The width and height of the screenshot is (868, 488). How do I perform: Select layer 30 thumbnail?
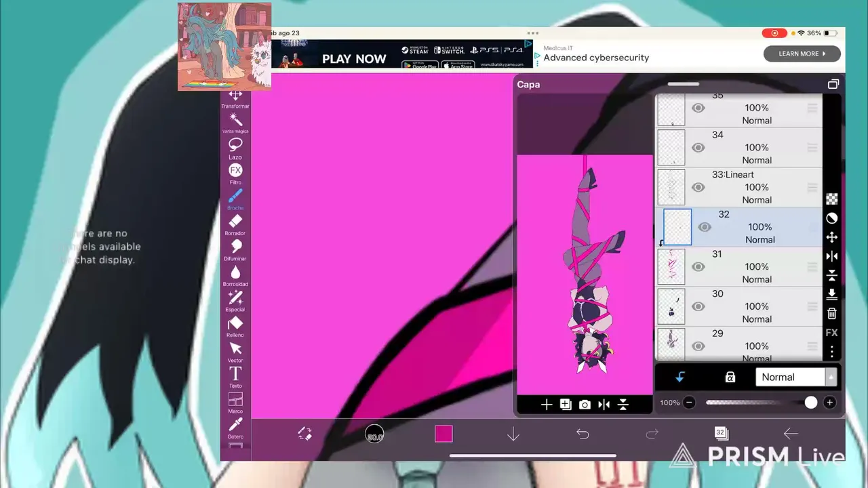(x=671, y=306)
